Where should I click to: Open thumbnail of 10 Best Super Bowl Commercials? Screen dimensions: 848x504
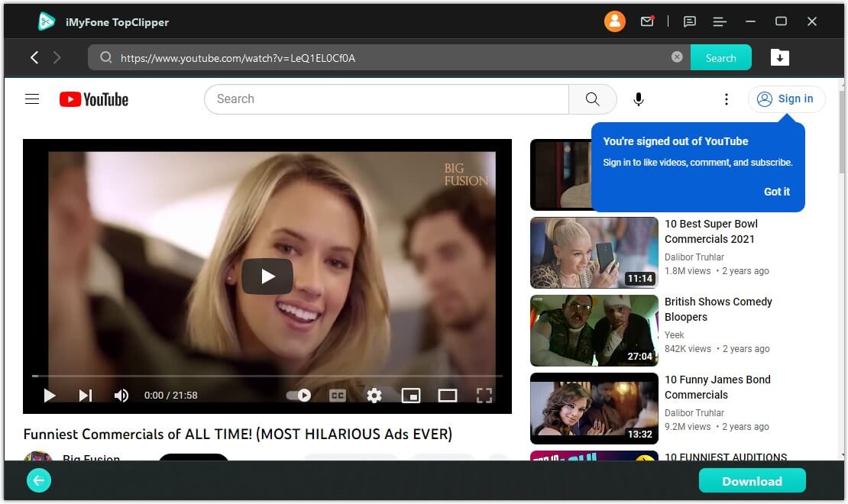(594, 253)
